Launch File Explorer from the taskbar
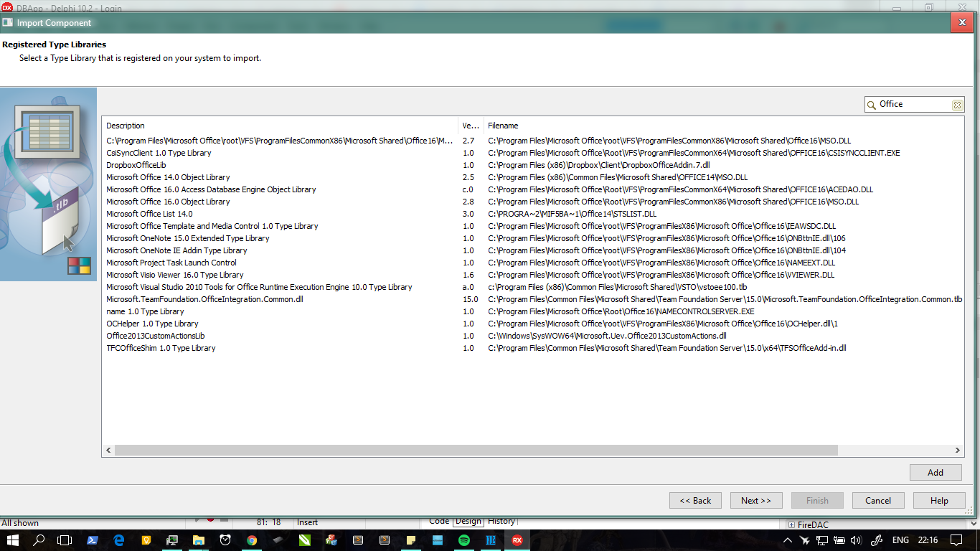The image size is (980, 551). [x=199, y=540]
